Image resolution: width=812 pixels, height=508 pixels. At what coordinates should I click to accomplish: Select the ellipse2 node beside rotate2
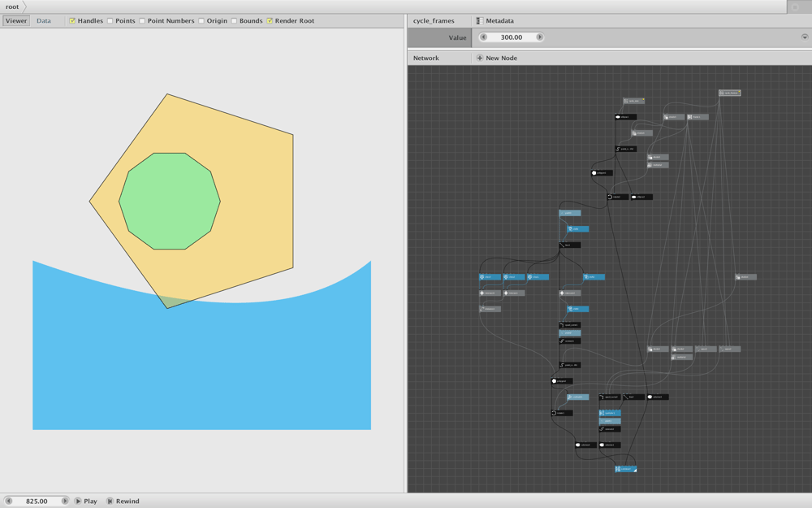(x=641, y=197)
